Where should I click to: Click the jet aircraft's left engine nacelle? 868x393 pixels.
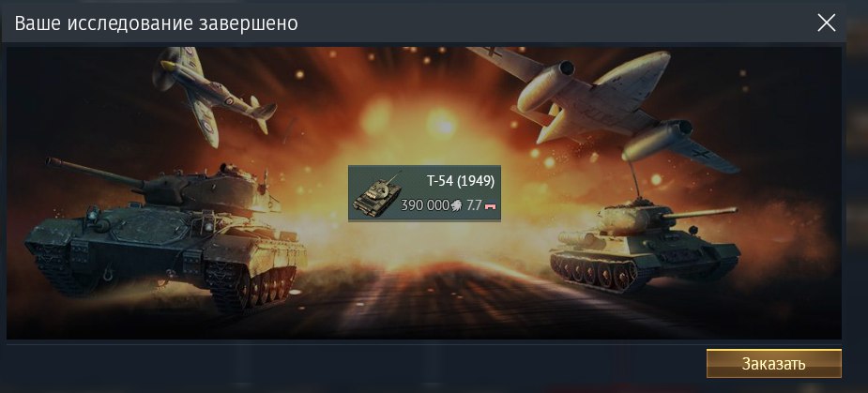pyautogui.click(x=545, y=85)
